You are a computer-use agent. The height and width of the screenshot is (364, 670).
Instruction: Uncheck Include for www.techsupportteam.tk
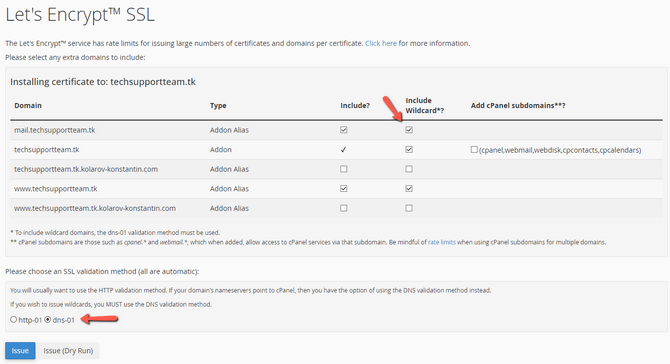click(x=344, y=188)
